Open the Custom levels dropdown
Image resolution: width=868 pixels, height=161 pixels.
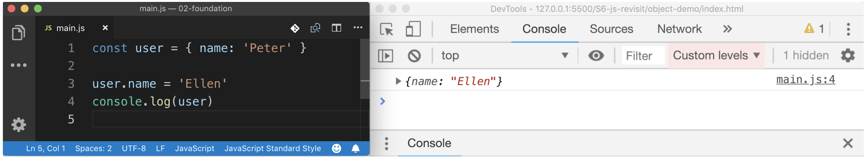[716, 56]
